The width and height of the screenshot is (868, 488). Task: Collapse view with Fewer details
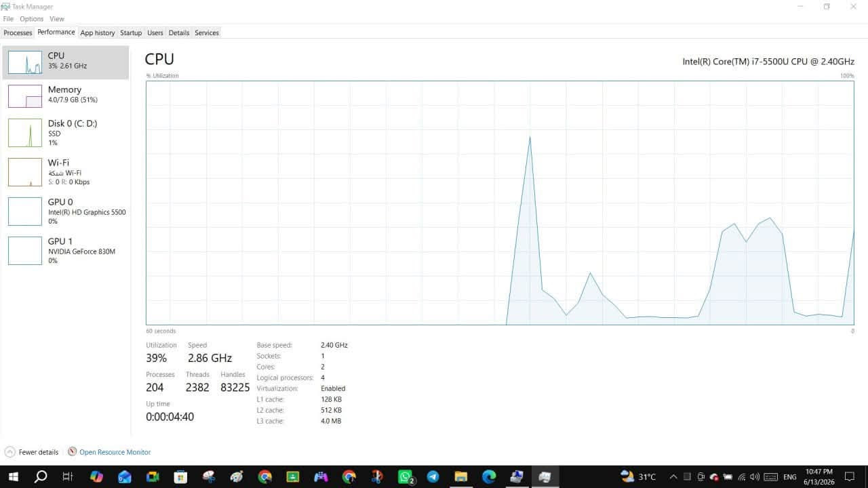[x=31, y=452]
